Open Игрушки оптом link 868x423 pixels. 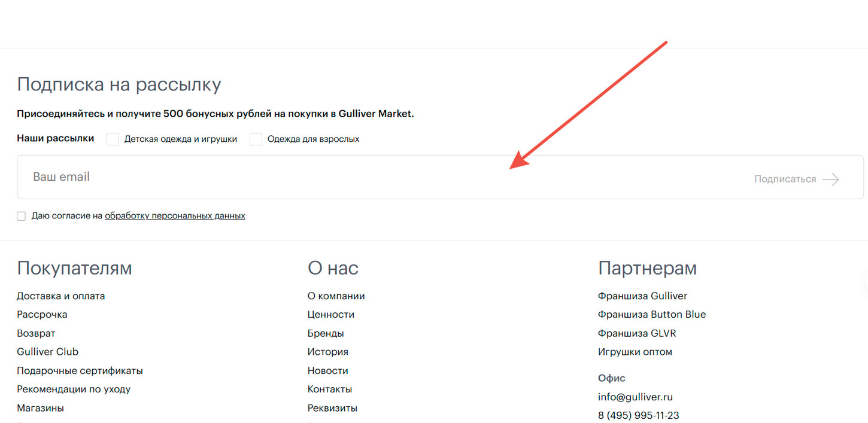tap(635, 352)
